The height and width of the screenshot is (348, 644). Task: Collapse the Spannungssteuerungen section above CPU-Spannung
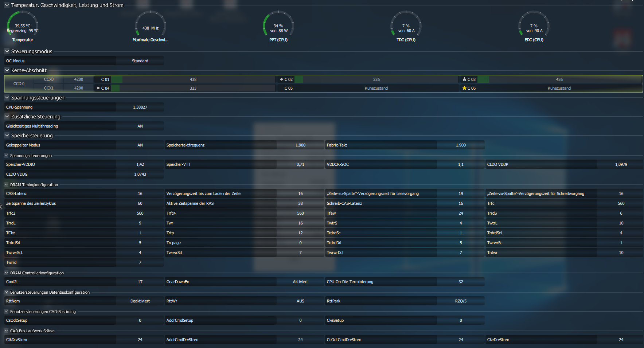point(7,98)
